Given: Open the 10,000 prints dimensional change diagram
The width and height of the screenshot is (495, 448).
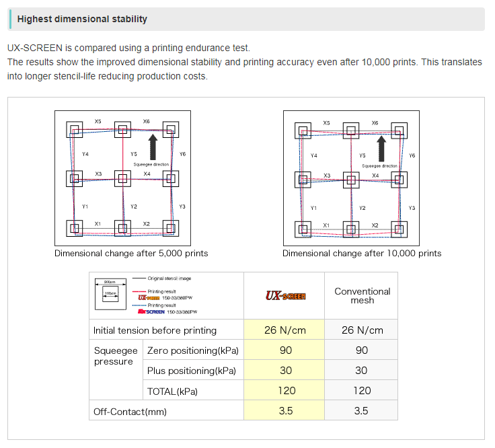Looking at the screenshot, I should [x=351, y=178].
